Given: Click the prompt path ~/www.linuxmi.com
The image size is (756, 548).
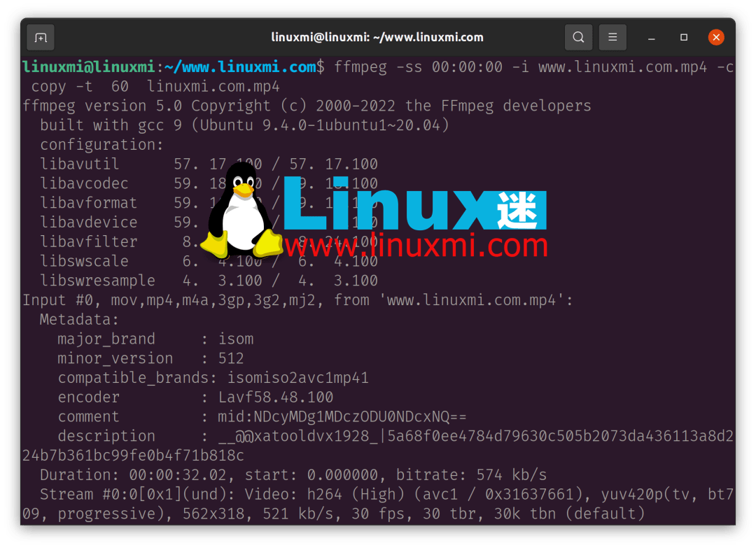Looking at the screenshot, I should click(240, 67).
